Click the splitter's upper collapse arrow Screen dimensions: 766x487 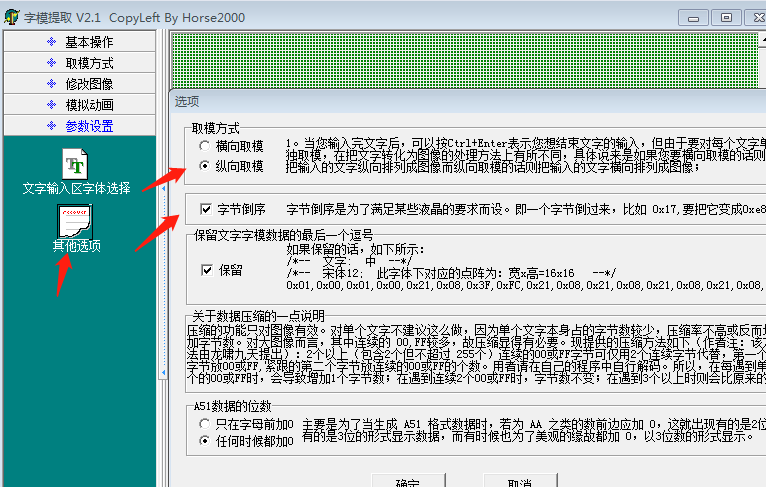(164, 188)
